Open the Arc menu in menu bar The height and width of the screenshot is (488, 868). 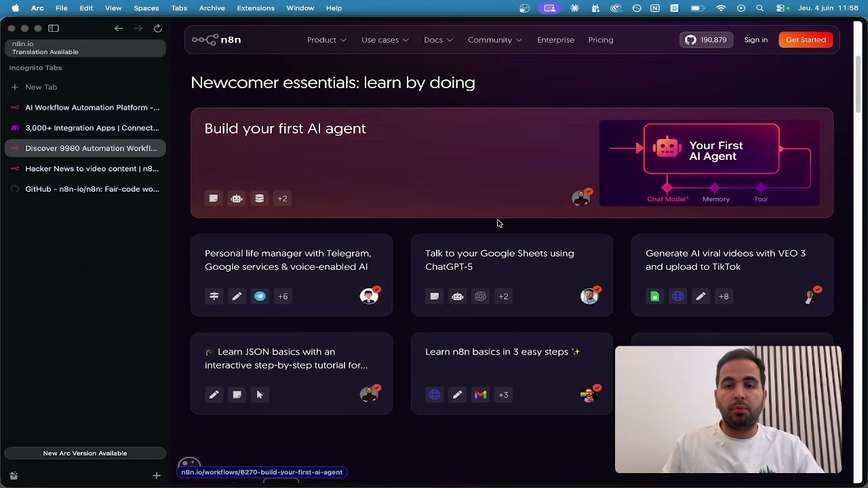click(37, 8)
